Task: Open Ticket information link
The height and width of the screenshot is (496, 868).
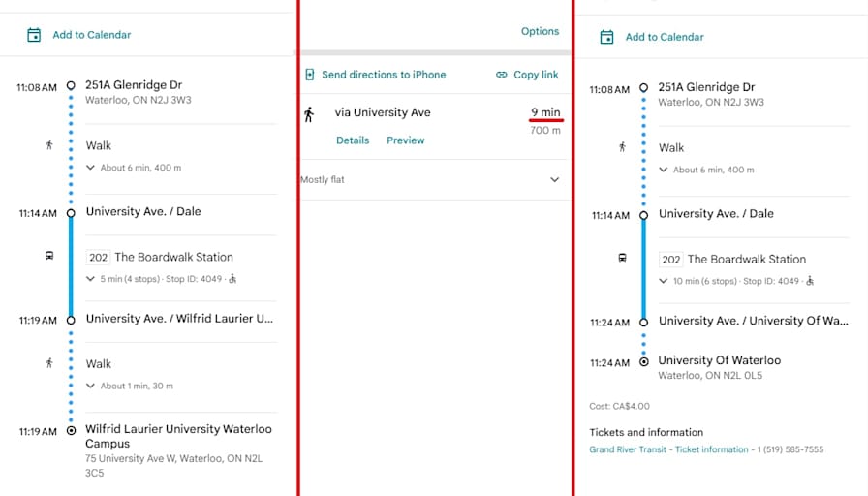Action: pyautogui.click(x=711, y=449)
